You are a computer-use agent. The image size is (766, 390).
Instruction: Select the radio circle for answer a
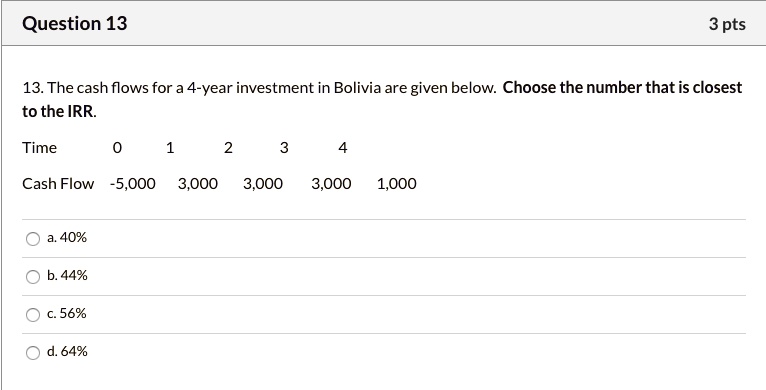coord(33,239)
